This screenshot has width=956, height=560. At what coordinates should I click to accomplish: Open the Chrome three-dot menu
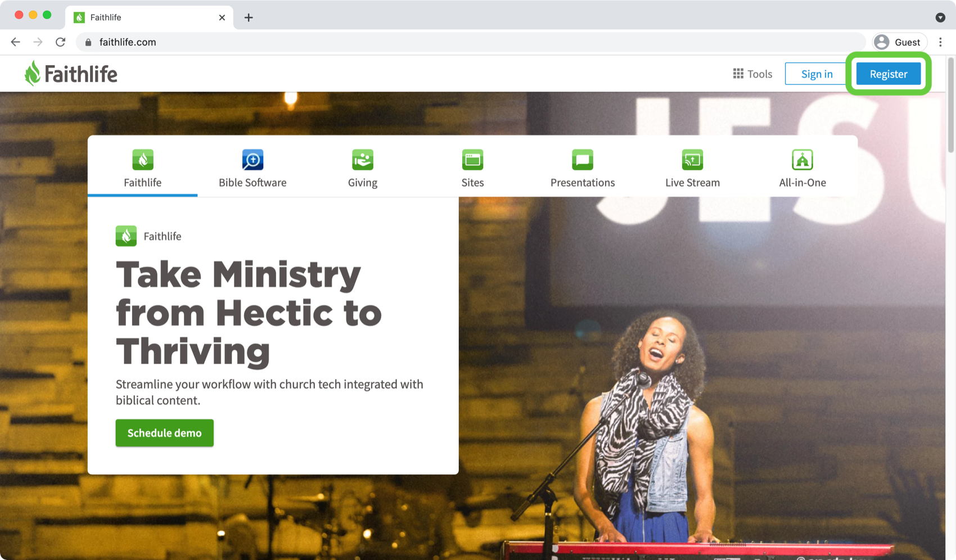click(940, 42)
